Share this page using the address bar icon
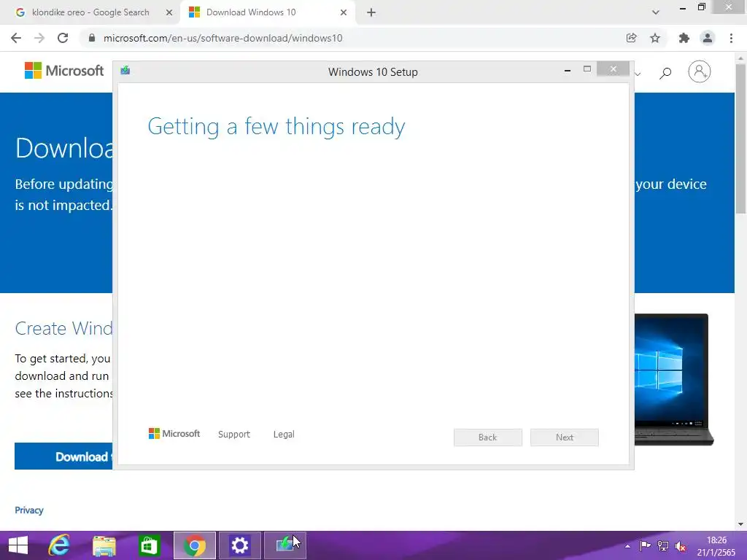The width and height of the screenshot is (747, 560). pyautogui.click(x=631, y=38)
